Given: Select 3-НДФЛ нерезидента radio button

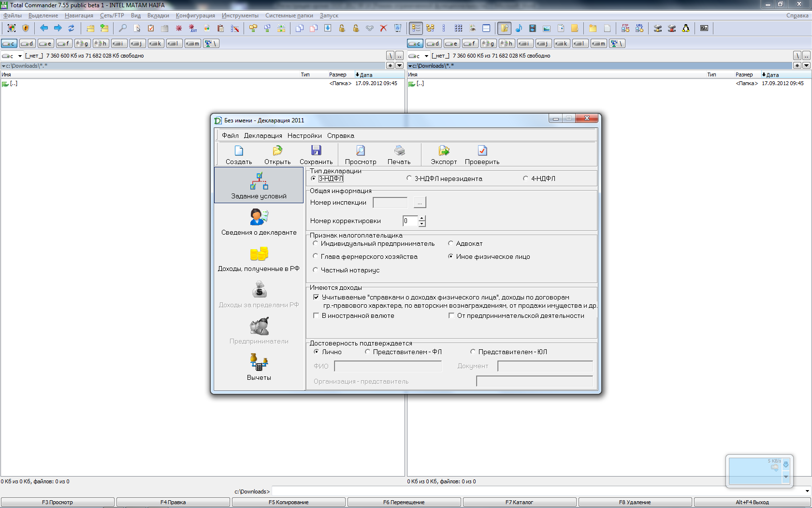Looking at the screenshot, I should point(409,179).
